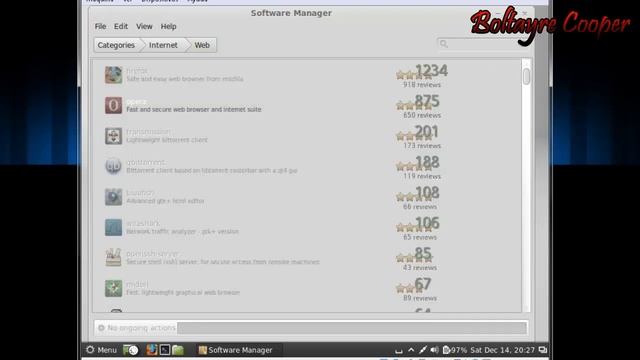
Task: Click the volume speaker tray icon
Action: (435, 350)
